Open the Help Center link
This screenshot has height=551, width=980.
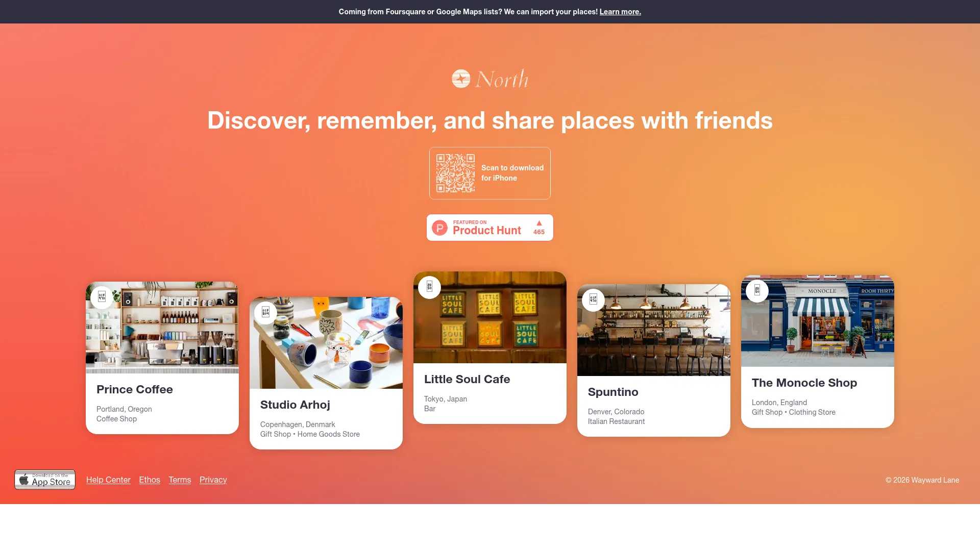pos(108,480)
